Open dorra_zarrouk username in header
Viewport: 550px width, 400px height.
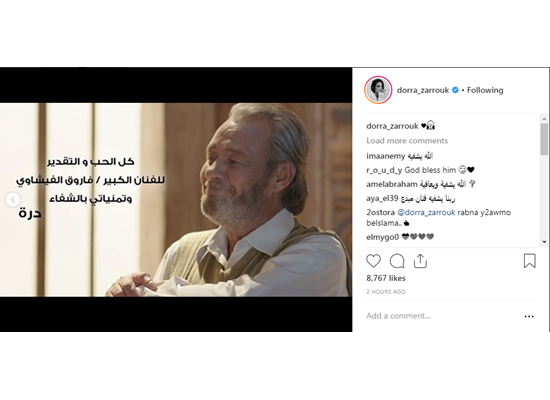(423, 90)
